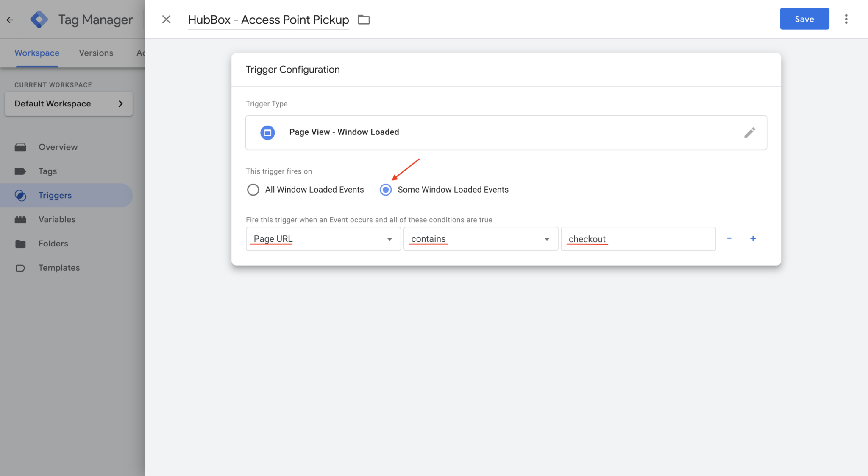This screenshot has height=476, width=868.
Task: Open Templates in the sidebar
Action: 66,268
